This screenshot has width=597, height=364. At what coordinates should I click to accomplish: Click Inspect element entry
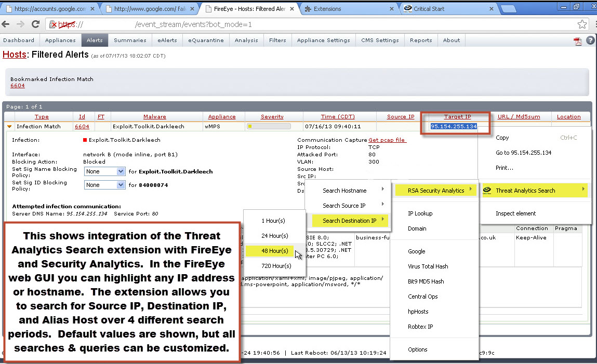(x=515, y=213)
